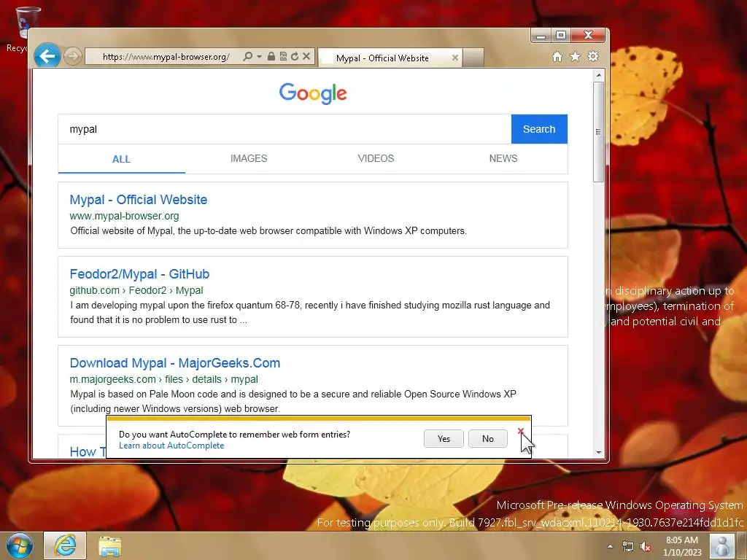Open a new blank tab
Viewport: 747px width, 560px height.
pyautogui.click(x=473, y=58)
